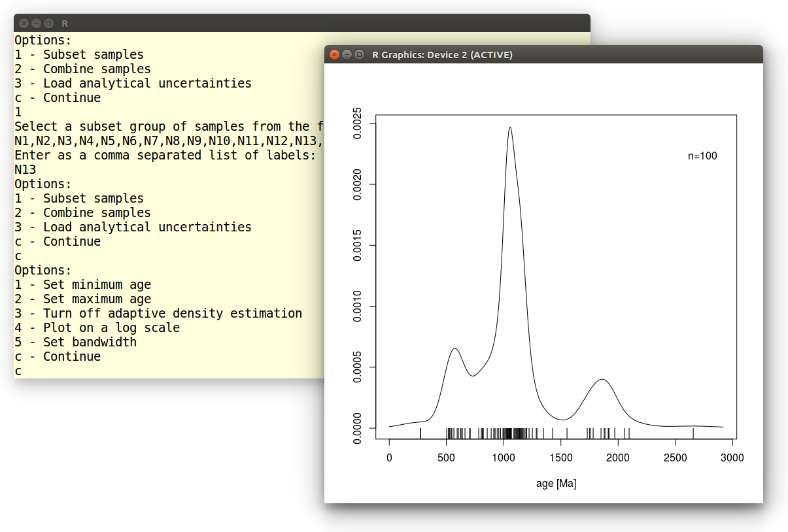Maximize the R terminal window
The image size is (788, 532).
(x=48, y=23)
